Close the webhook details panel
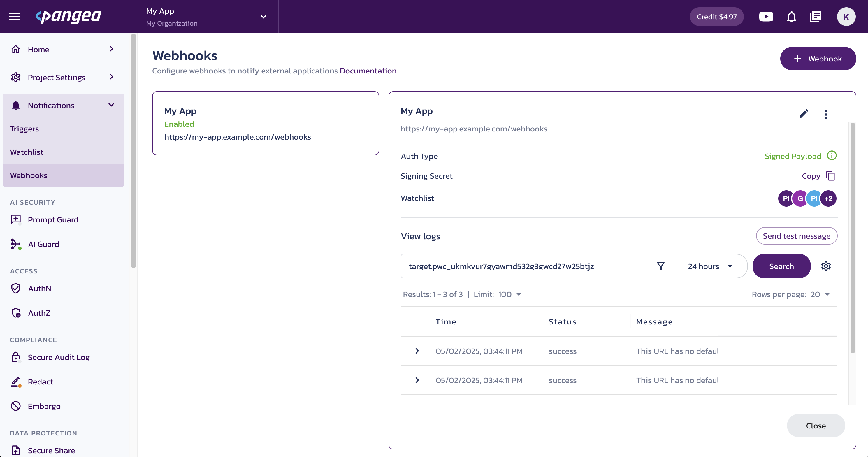 [x=816, y=425]
